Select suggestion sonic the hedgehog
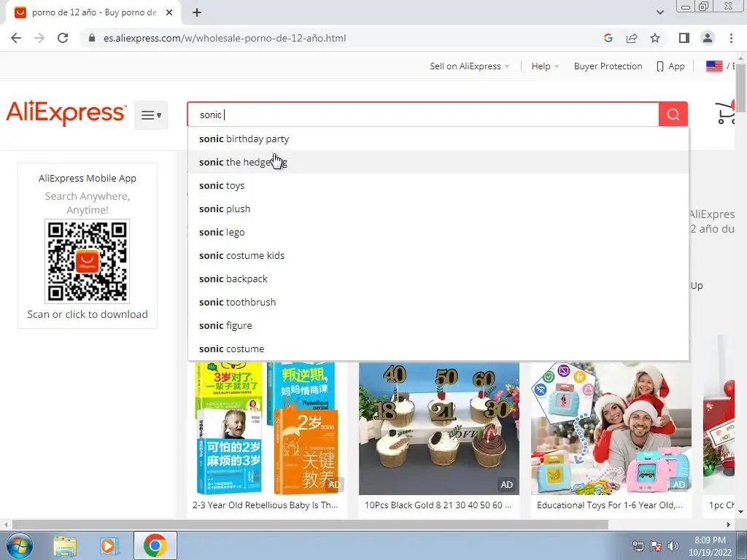 [438, 162]
